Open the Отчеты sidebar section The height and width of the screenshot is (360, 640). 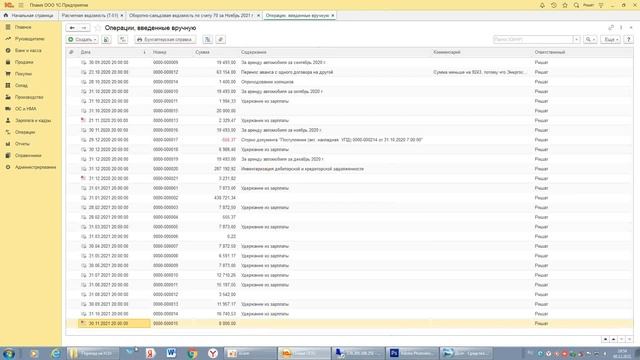click(22, 144)
